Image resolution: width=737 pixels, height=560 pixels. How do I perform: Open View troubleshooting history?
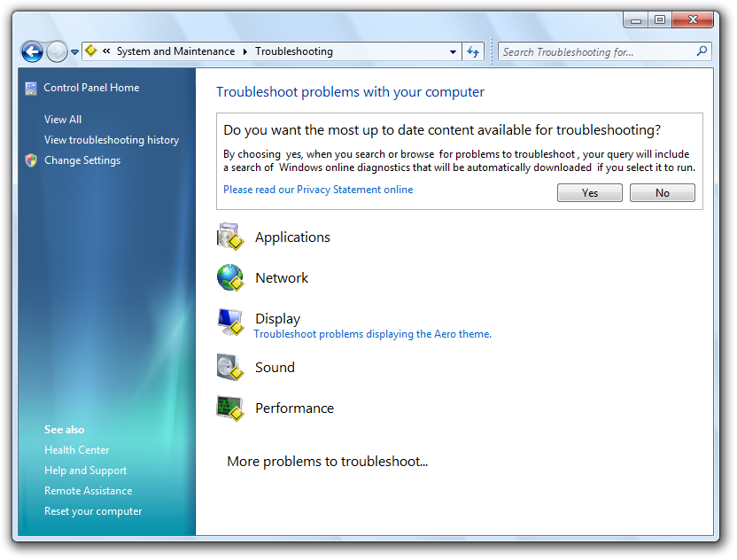pyautogui.click(x=112, y=140)
